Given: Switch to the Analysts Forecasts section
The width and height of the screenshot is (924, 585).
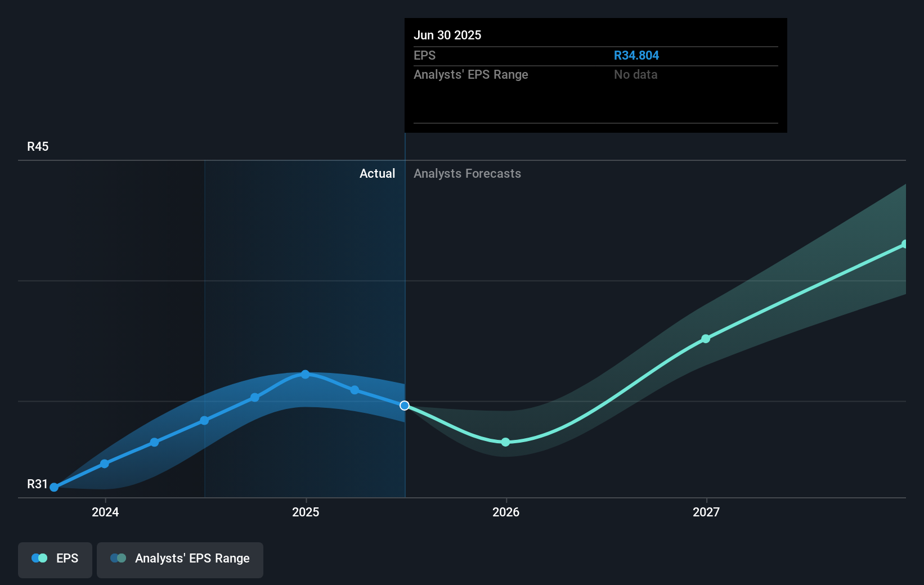Looking at the screenshot, I should point(467,173).
